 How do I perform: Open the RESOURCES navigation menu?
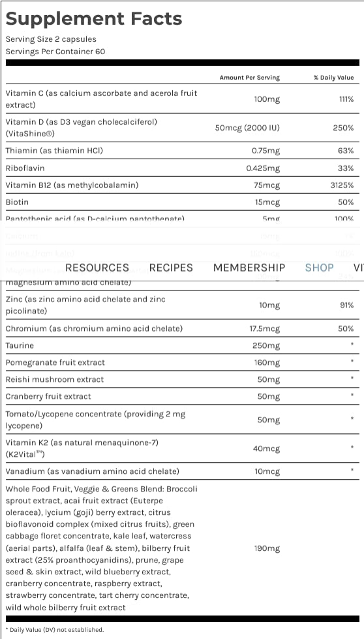(x=97, y=268)
